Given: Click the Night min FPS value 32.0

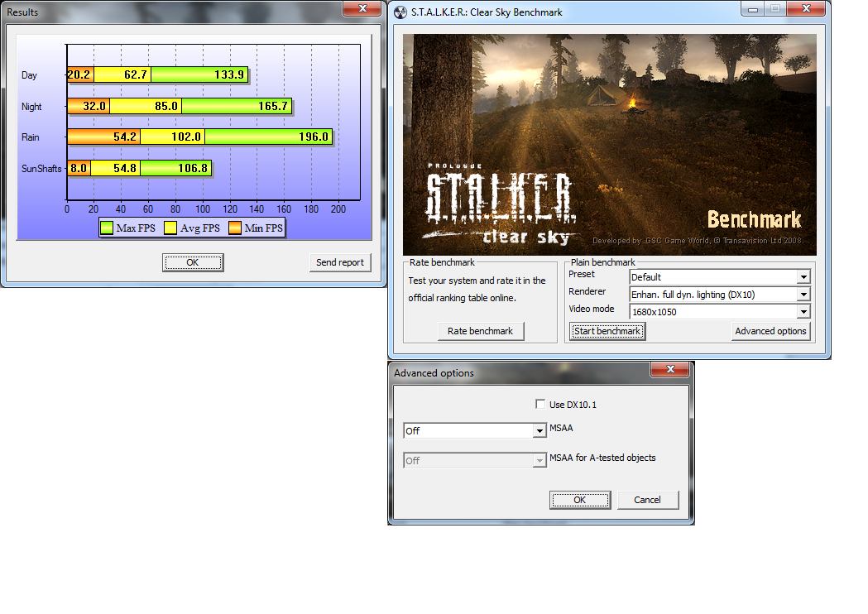Looking at the screenshot, I should (94, 106).
